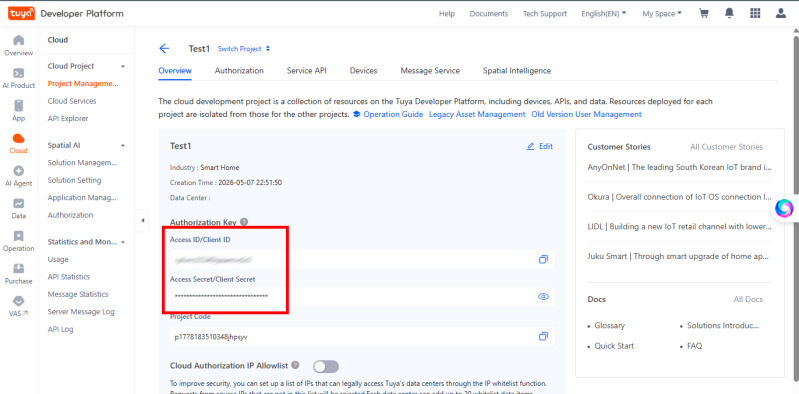Select the Cloud sidebar icon

pos(18,143)
